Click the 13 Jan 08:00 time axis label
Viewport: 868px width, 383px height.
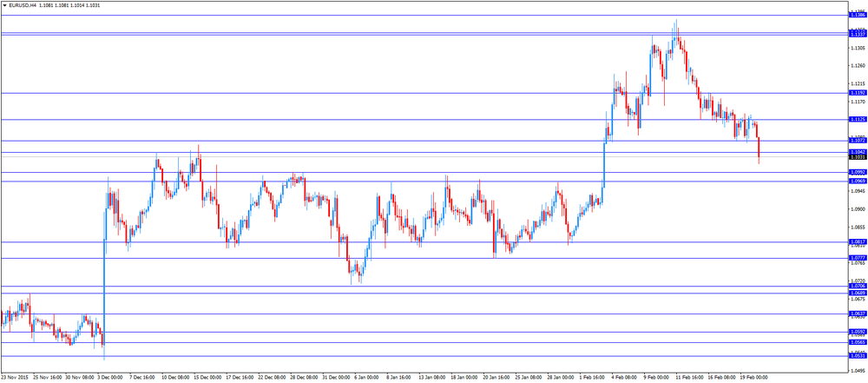(x=431, y=378)
